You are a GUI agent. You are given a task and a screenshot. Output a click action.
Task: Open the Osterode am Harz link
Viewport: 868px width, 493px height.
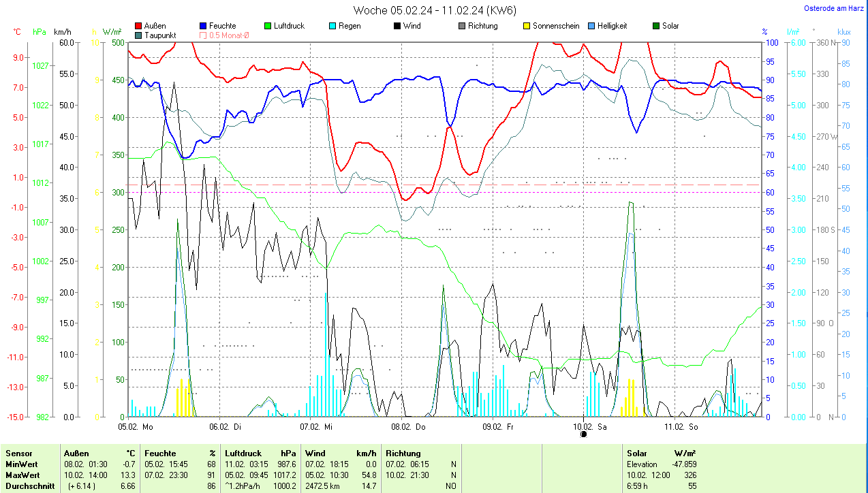tap(834, 8)
